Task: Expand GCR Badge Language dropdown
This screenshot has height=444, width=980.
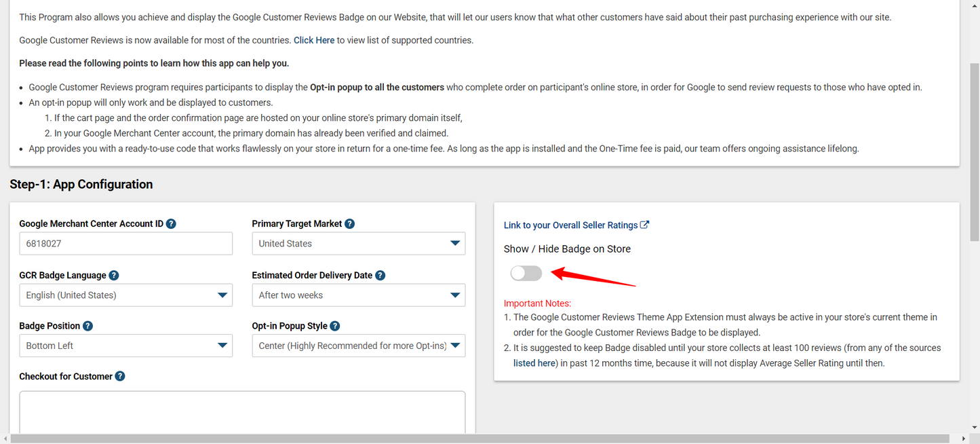Action: tap(125, 295)
